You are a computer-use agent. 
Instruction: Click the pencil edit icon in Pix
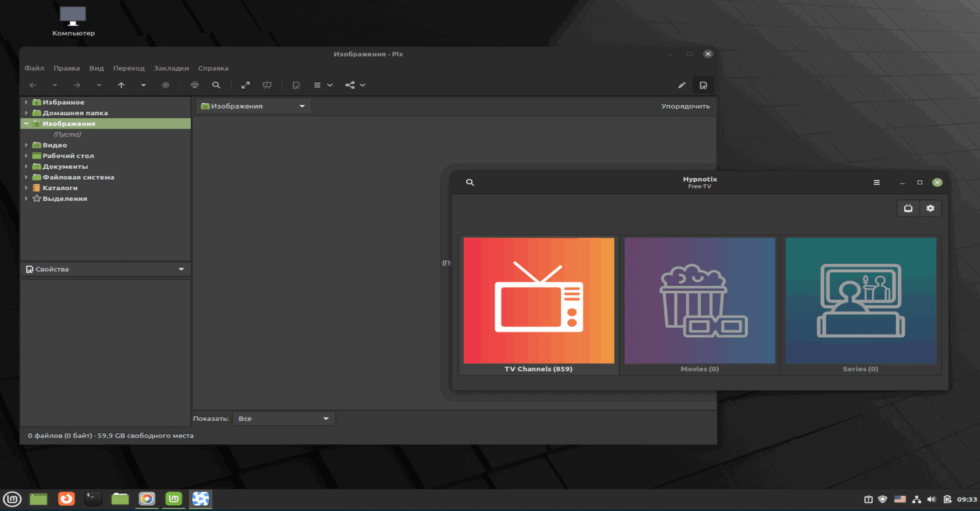click(681, 85)
